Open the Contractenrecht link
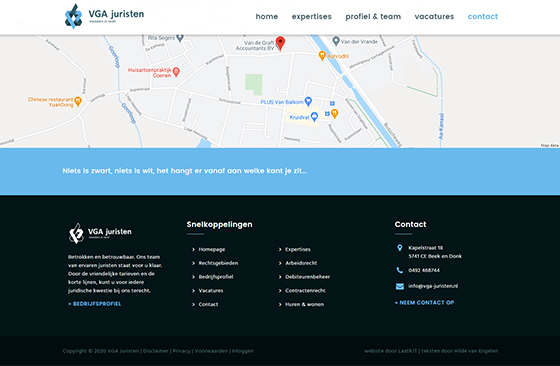This screenshot has width=560, height=366. [x=305, y=291]
